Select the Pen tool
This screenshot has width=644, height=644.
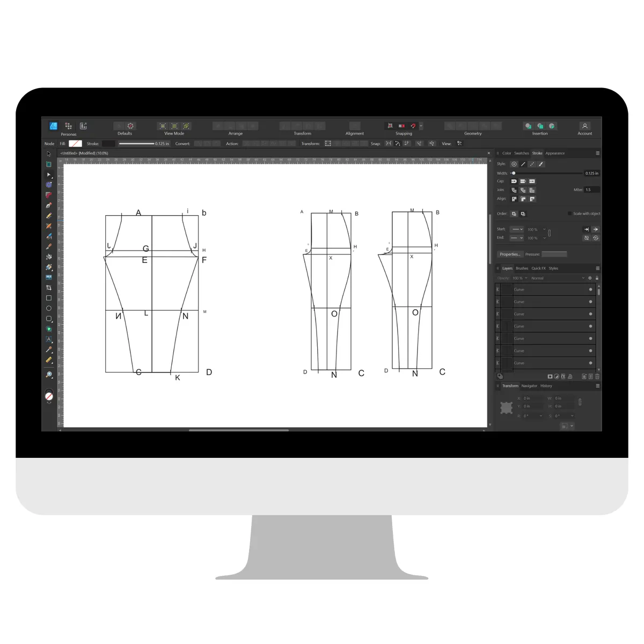49,206
